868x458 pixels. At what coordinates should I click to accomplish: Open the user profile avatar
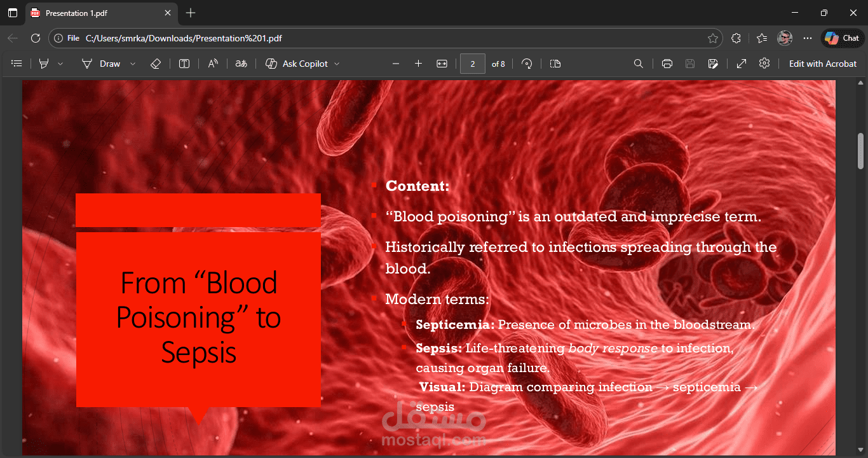click(x=785, y=38)
